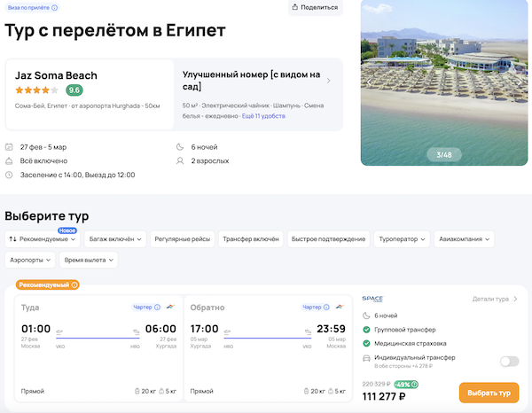532x413 pixels.
Task: Open the Авиакомпания filter dropdown
Action: tap(464, 239)
